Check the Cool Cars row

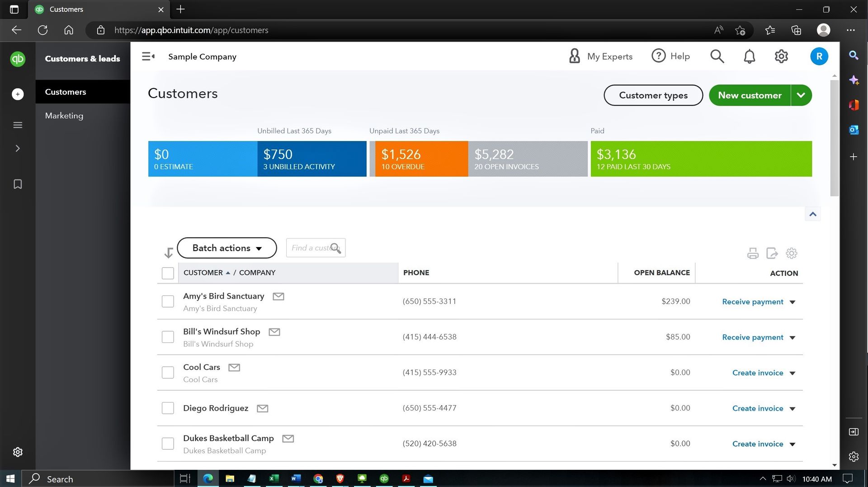coord(168,372)
